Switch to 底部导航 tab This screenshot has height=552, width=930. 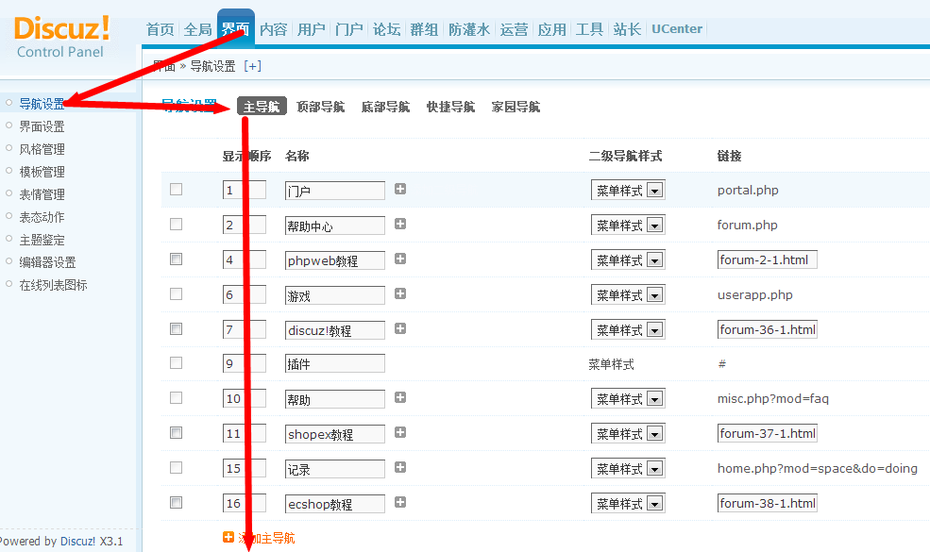[x=386, y=107]
